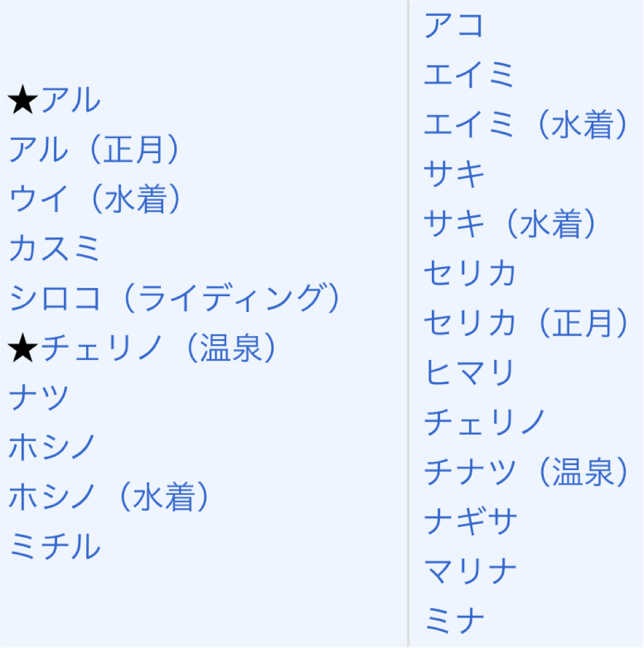Screen dimensions: 644x648
Task: Open エイミ（水着） link
Action: click(526, 125)
